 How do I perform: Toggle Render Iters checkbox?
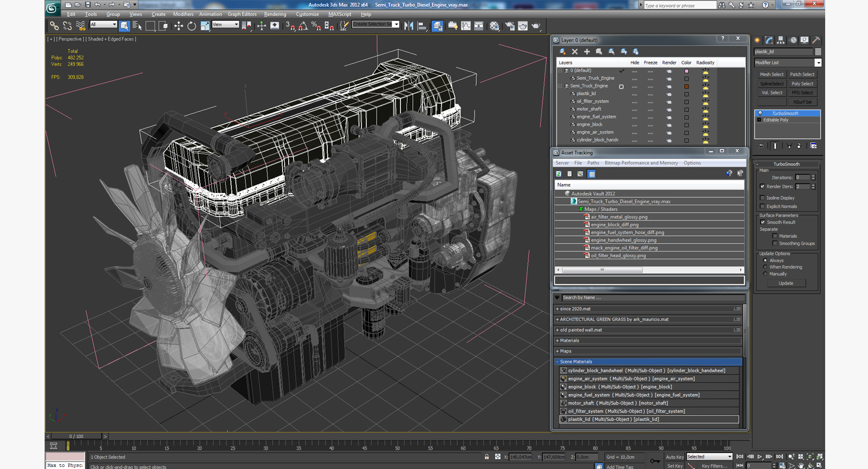(x=762, y=186)
